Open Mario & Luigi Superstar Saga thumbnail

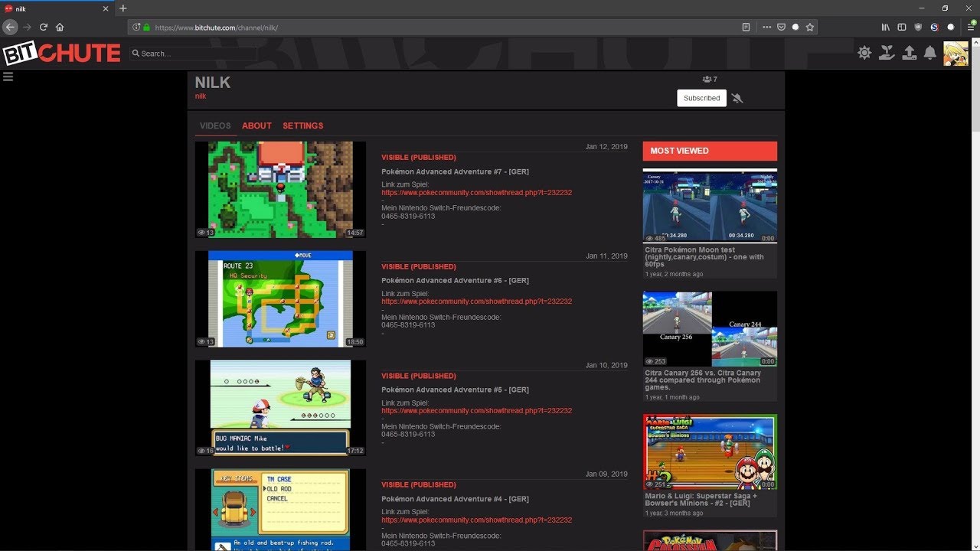710,452
